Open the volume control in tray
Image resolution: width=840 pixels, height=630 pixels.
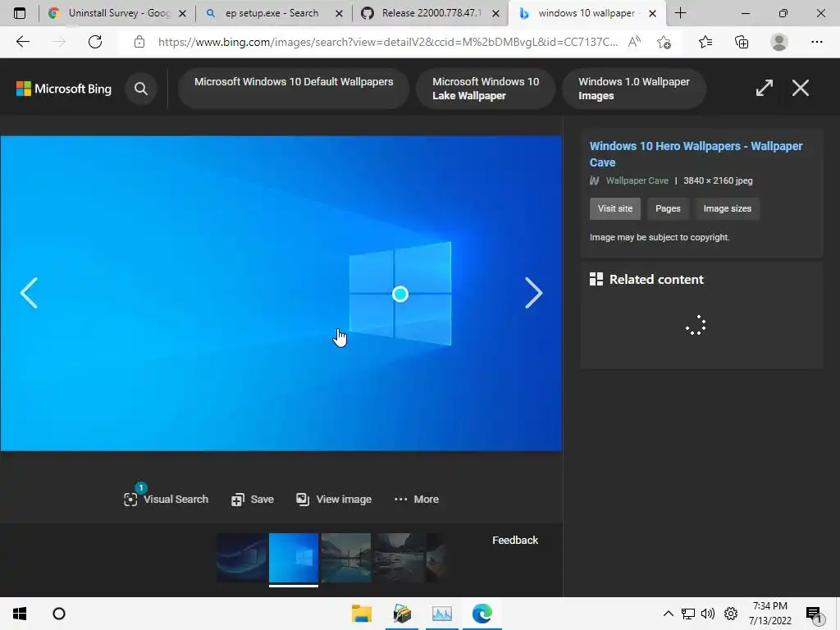point(708,614)
